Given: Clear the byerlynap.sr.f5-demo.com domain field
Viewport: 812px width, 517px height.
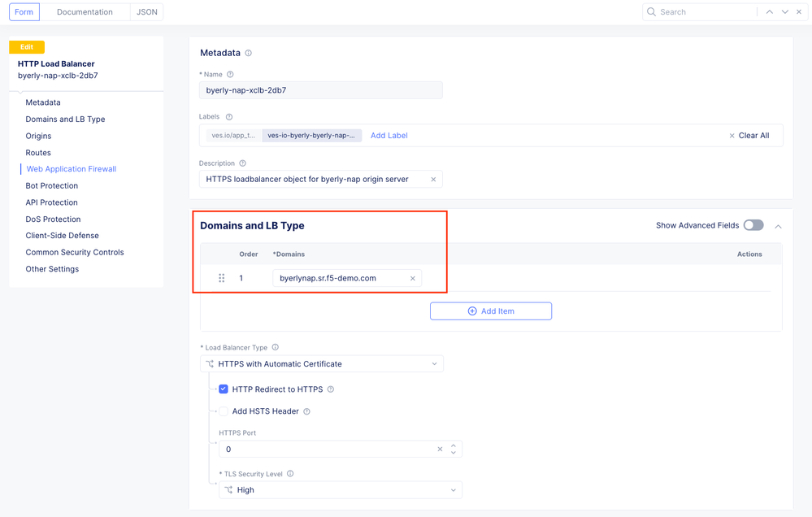Looking at the screenshot, I should [413, 279].
